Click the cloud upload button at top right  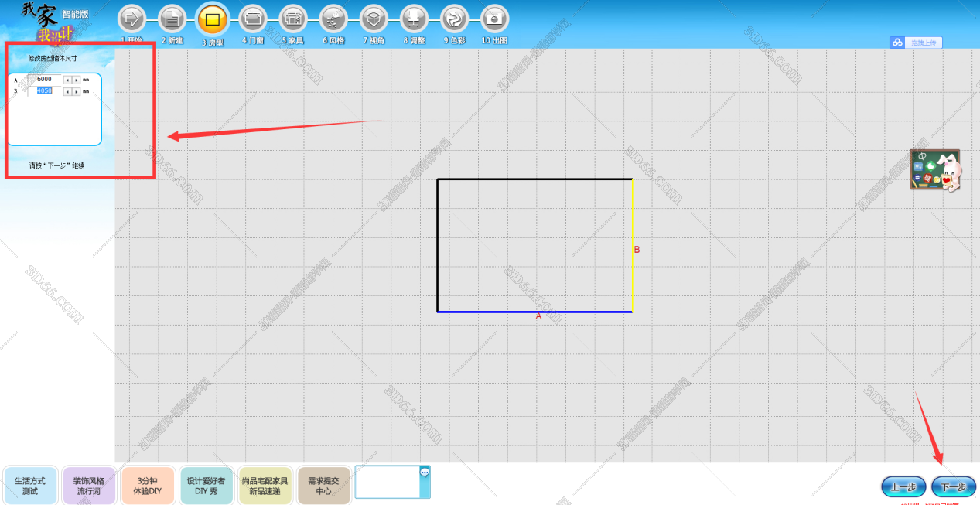click(916, 43)
